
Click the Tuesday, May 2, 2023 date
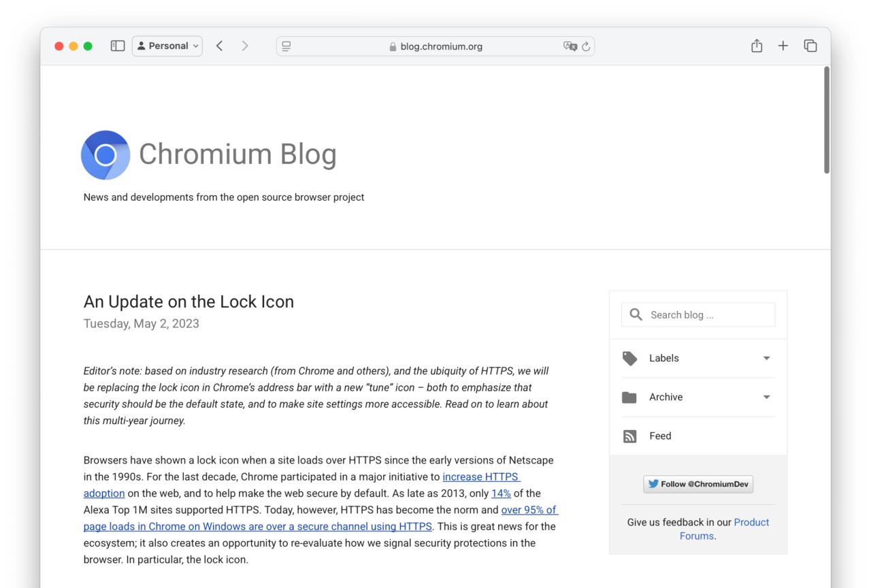(x=142, y=323)
